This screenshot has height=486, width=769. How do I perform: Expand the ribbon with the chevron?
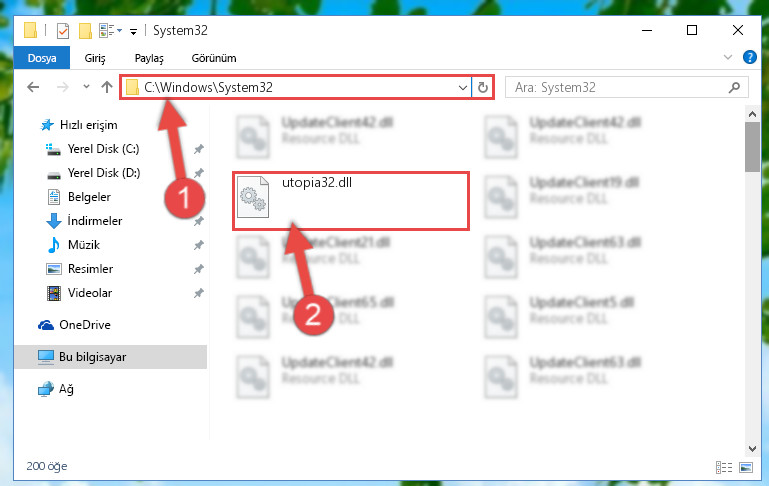pos(728,57)
